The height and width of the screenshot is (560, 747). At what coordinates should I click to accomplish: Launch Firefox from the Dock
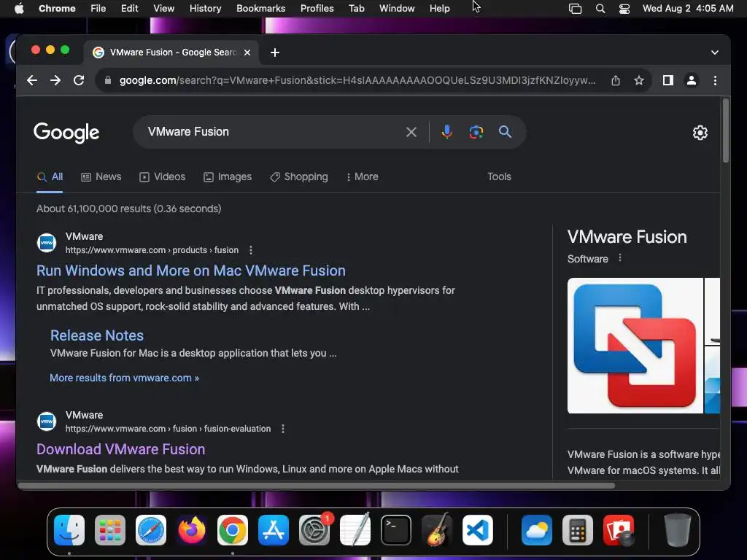192,530
